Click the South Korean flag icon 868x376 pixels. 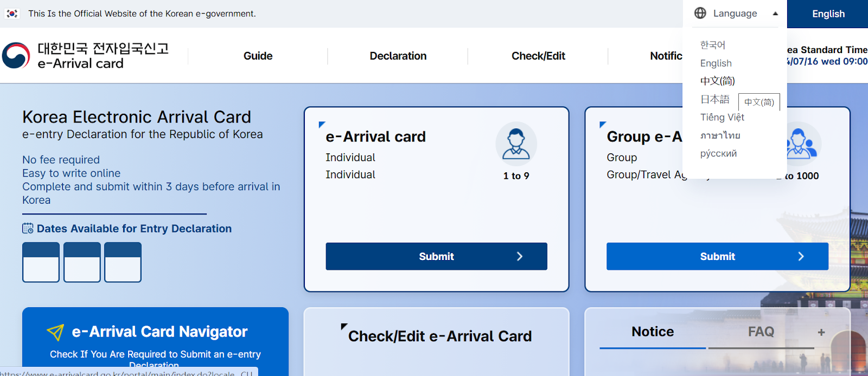click(12, 14)
